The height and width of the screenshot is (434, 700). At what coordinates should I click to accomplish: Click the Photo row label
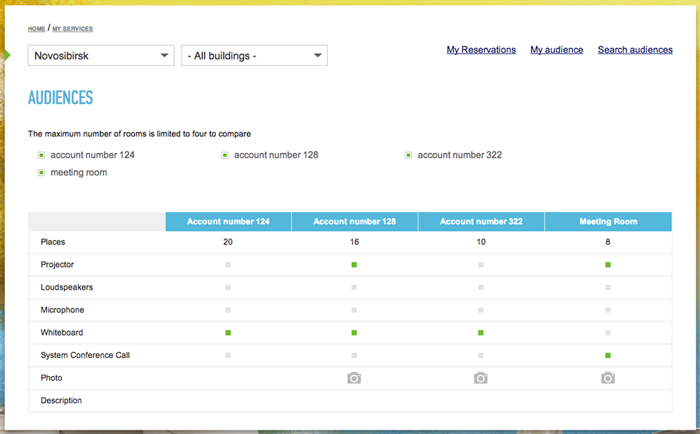click(x=51, y=378)
